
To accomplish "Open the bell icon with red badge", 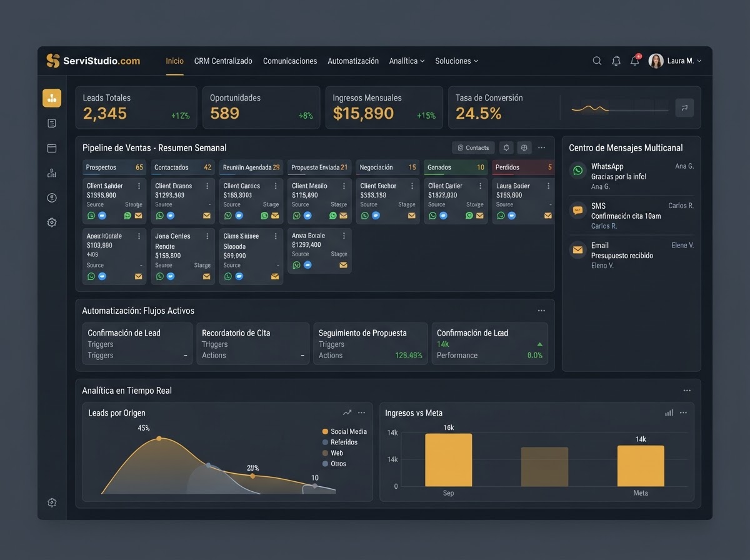I will (635, 60).
